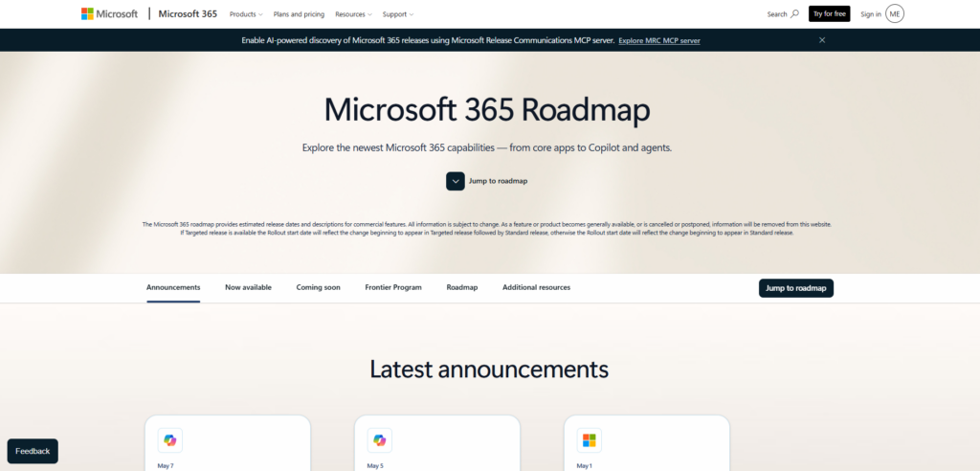Viewport: 980px width, 471px height.
Task: Switch to the Now available tab
Action: [x=248, y=288]
